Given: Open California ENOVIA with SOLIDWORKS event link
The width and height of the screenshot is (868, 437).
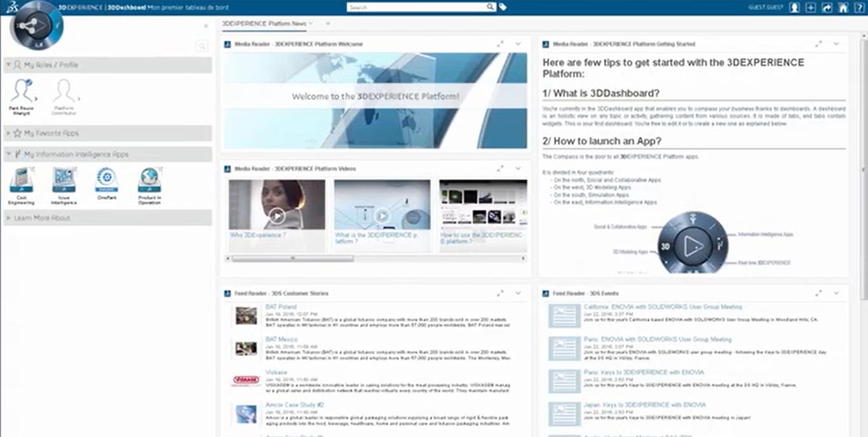Looking at the screenshot, I should [663, 307].
